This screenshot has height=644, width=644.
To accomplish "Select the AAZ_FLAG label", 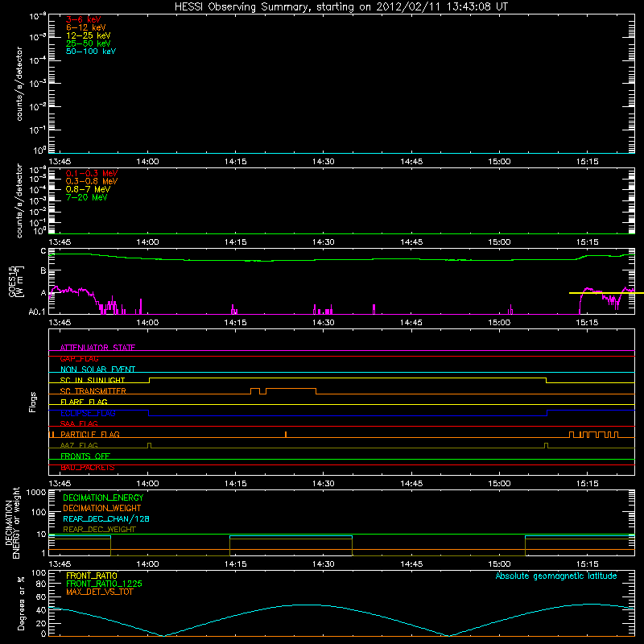I will tap(79, 445).
